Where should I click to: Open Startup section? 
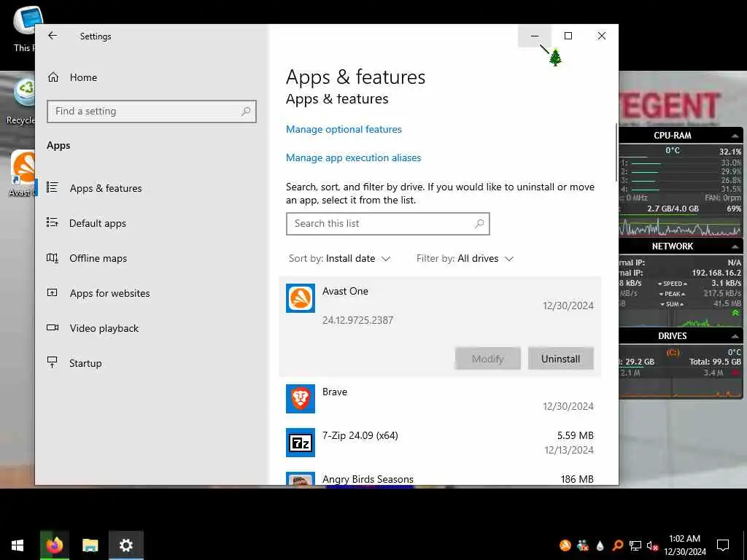coord(85,363)
